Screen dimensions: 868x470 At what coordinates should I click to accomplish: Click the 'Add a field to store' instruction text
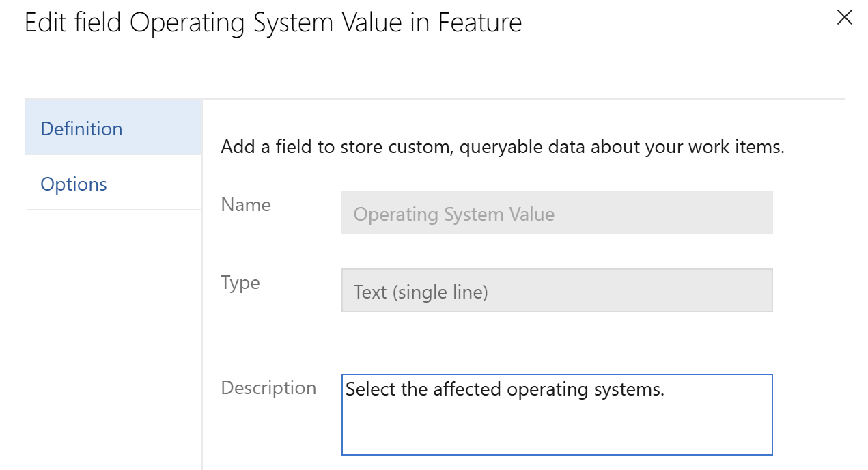502,147
